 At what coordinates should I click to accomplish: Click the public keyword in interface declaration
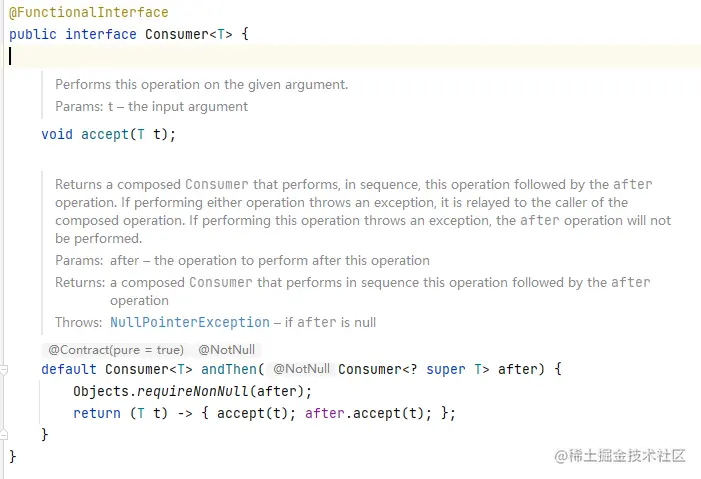click(33, 34)
